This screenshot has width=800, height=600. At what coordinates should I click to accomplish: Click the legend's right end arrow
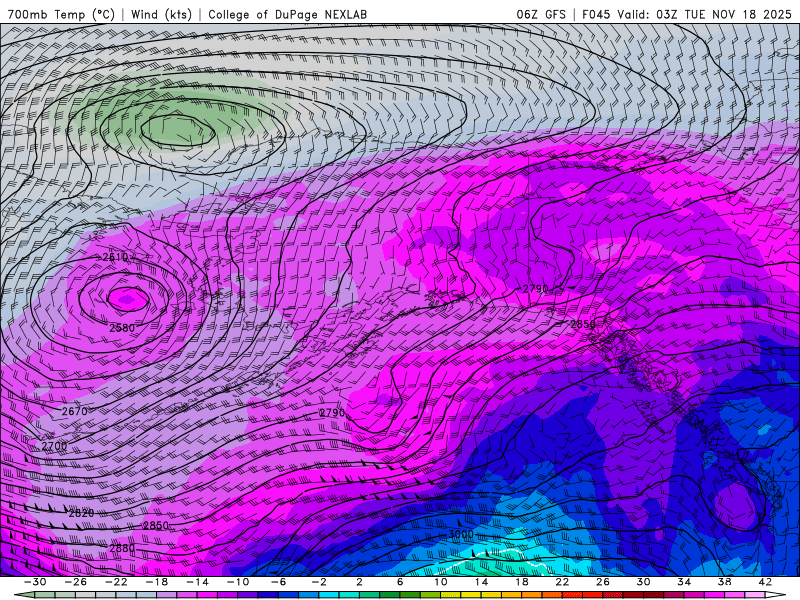point(776,595)
